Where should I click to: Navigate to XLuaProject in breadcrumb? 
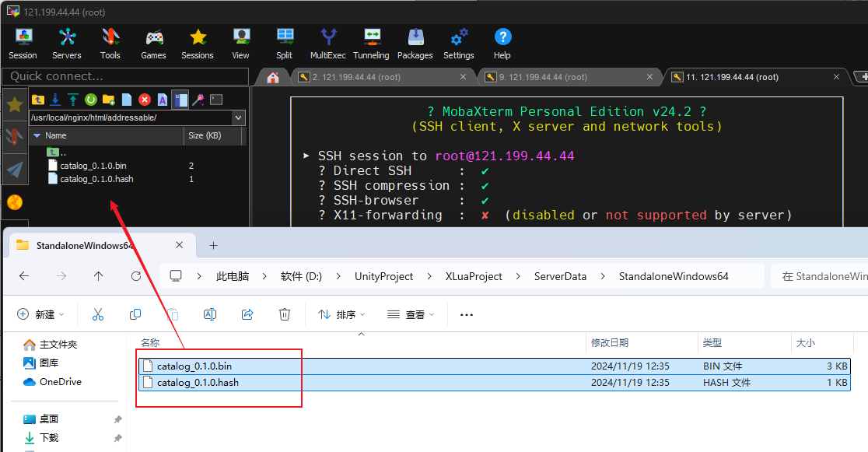click(474, 276)
